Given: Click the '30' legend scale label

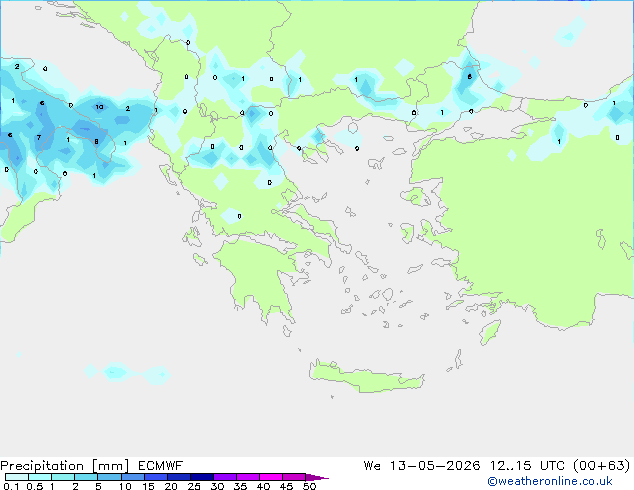Looking at the screenshot, I should point(217,486).
